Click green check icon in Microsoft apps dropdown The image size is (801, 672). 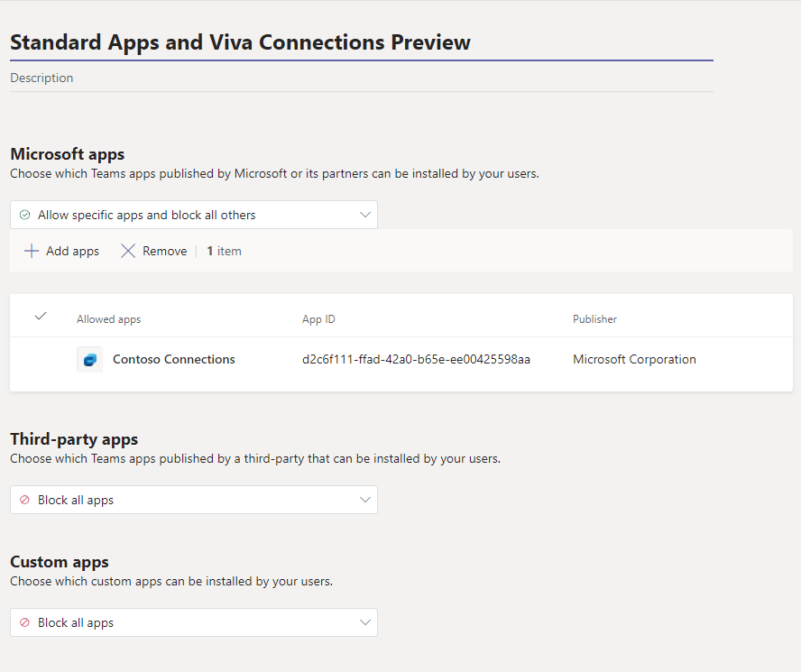25,216
